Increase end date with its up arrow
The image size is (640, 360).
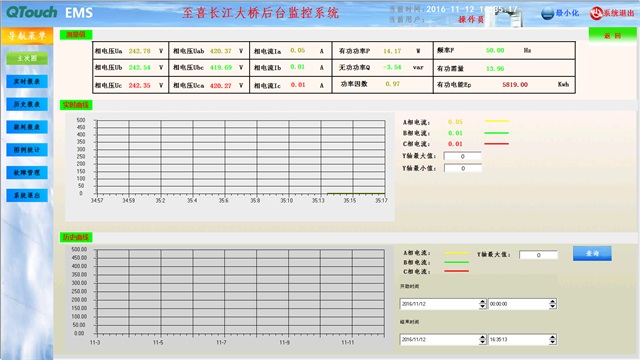point(482,337)
